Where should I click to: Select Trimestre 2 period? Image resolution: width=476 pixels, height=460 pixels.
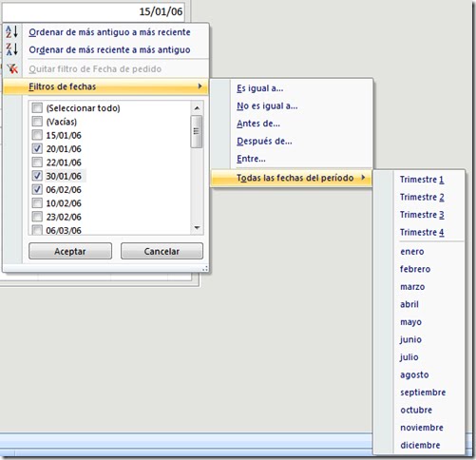422,197
